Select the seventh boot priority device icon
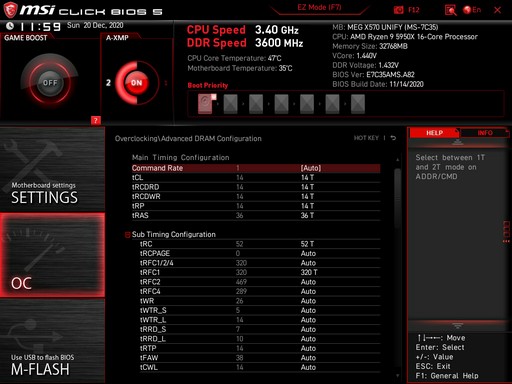The width and height of the screenshot is (512, 384). point(358,104)
